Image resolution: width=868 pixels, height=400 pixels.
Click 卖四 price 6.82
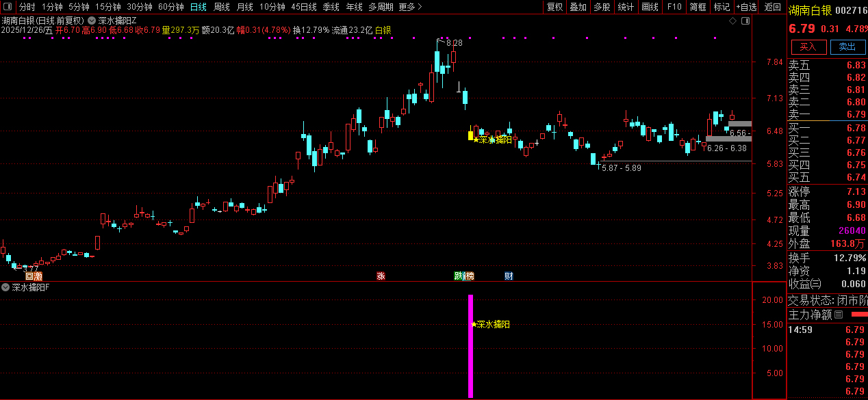[856, 78]
